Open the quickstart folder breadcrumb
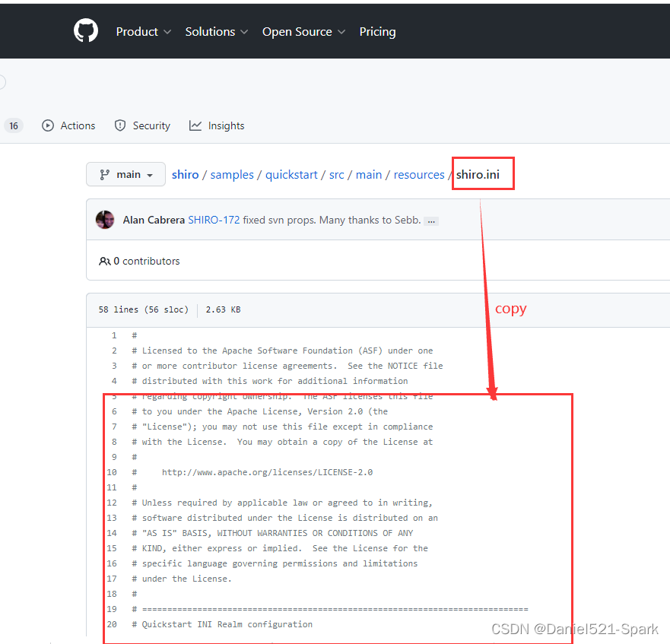Image resolution: width=670 pixels, height=644 pixels. tap(291, 175)
